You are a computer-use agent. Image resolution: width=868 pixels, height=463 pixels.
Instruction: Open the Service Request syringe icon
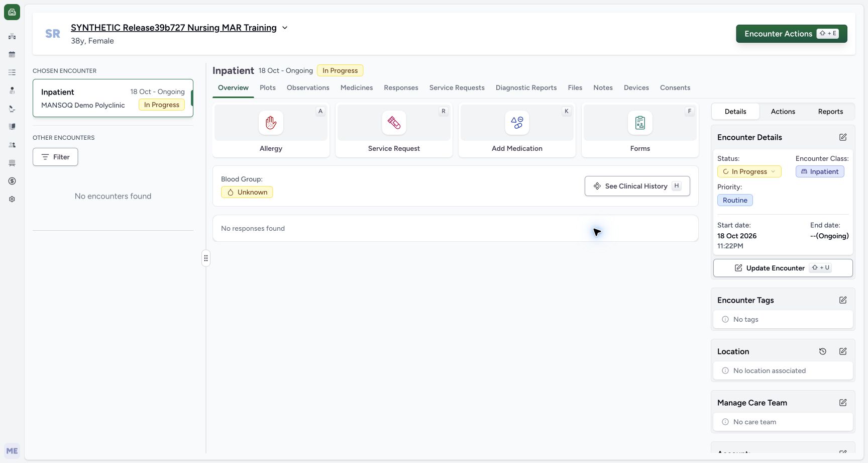pyautogui.click(x=394, y=123)
